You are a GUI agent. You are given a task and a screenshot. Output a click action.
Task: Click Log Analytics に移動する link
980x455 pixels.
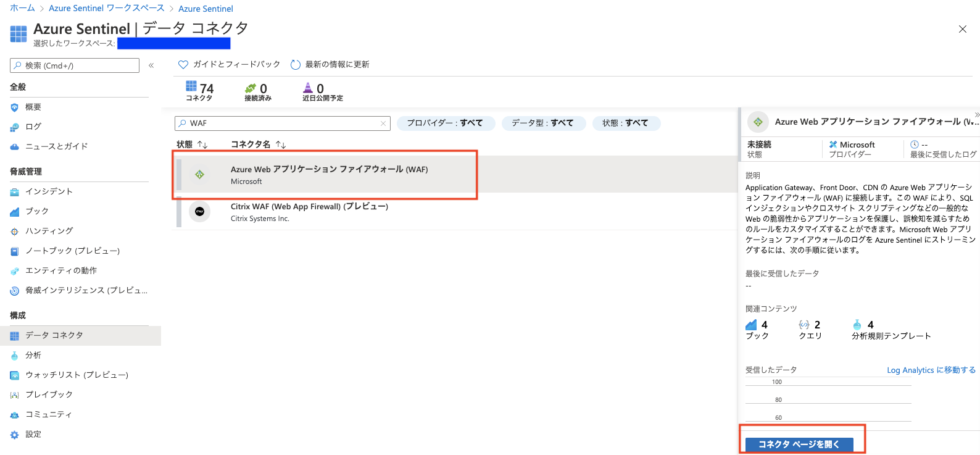[x=931, y=370]
